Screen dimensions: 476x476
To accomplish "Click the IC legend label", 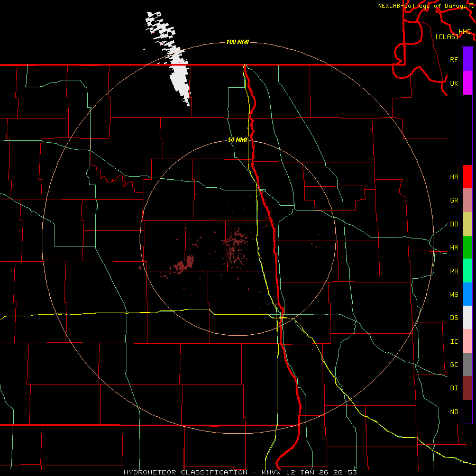I will (454, 342).
